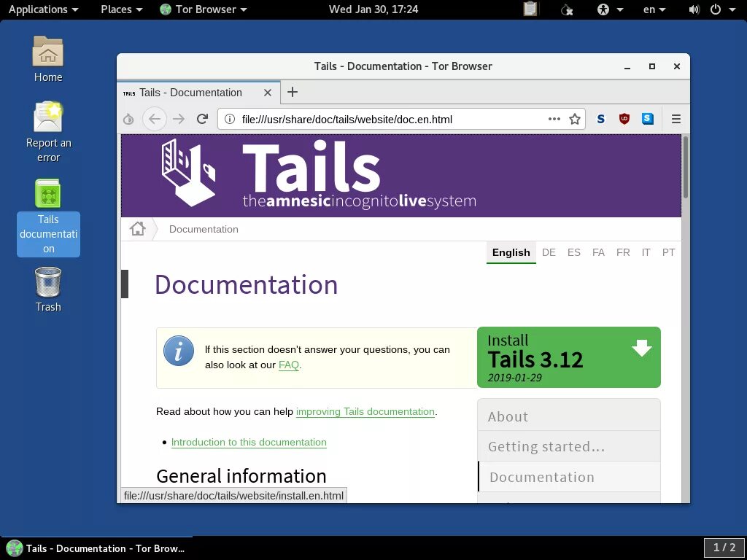Viewport: 747px width, 560px height.
Task: Open Introduction to this documentation link
Action: 249,442
